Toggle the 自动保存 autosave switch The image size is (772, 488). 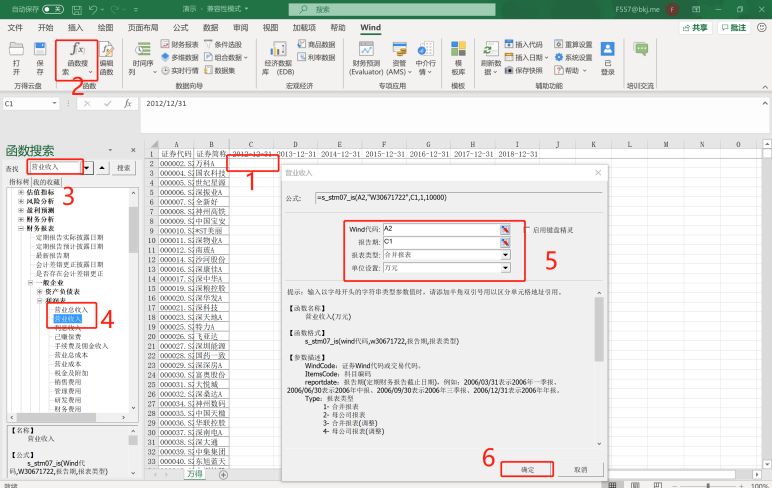point(53,9)
